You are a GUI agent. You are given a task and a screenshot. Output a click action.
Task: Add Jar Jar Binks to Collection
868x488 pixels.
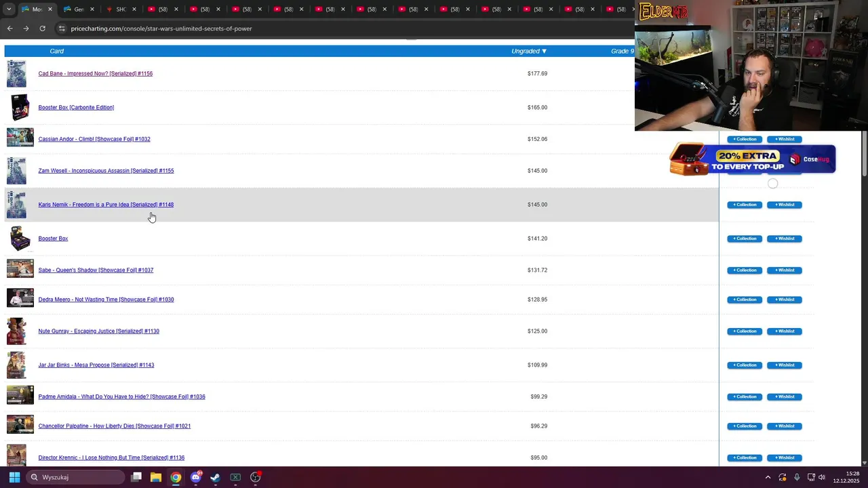pyautogui.click(x=745, y=365)
